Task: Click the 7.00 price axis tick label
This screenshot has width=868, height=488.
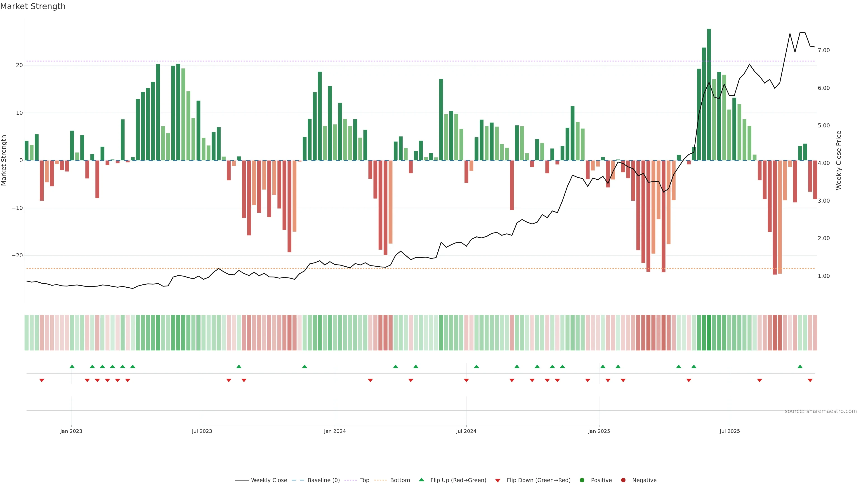Action: (x=823, y=50)
